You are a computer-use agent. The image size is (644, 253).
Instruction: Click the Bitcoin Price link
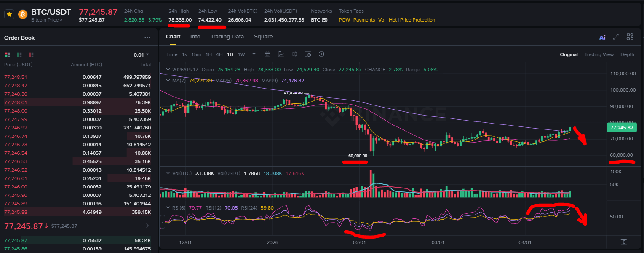click(47, 20)
